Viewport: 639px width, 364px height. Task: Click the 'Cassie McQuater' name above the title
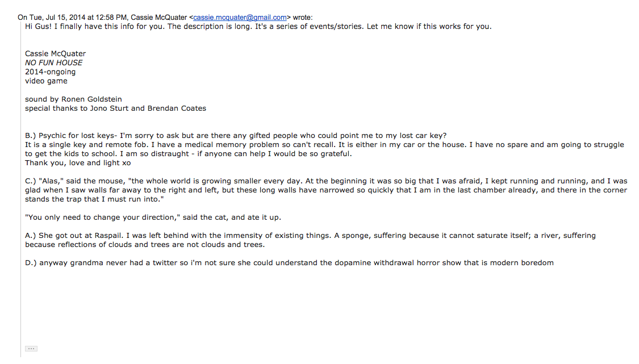(x=56, y=54)
